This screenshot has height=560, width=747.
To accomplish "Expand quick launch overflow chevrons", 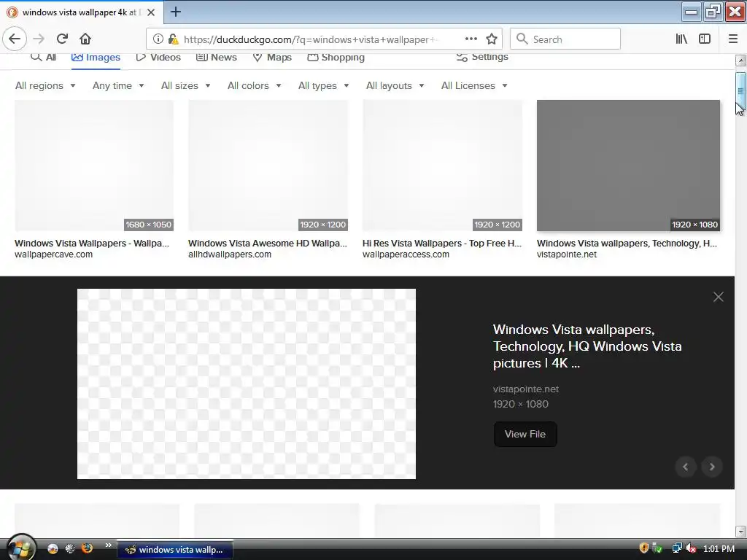I will click(108, 545).
